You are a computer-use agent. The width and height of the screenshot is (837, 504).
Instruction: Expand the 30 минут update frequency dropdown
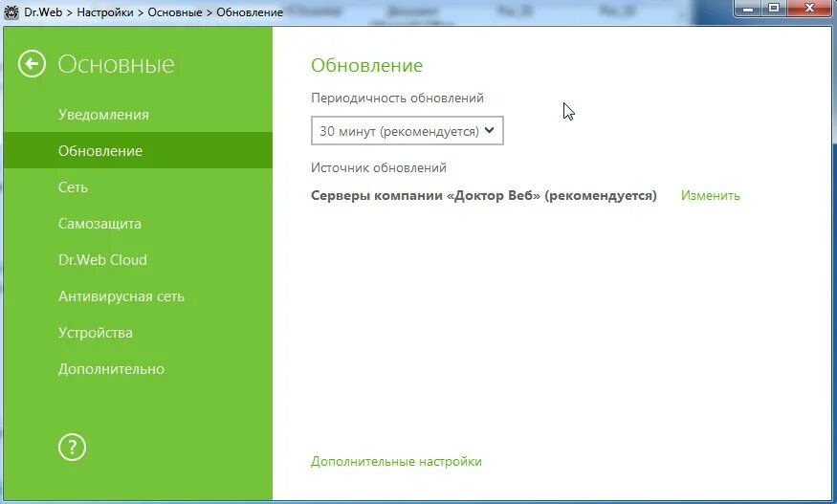(407, 131)
